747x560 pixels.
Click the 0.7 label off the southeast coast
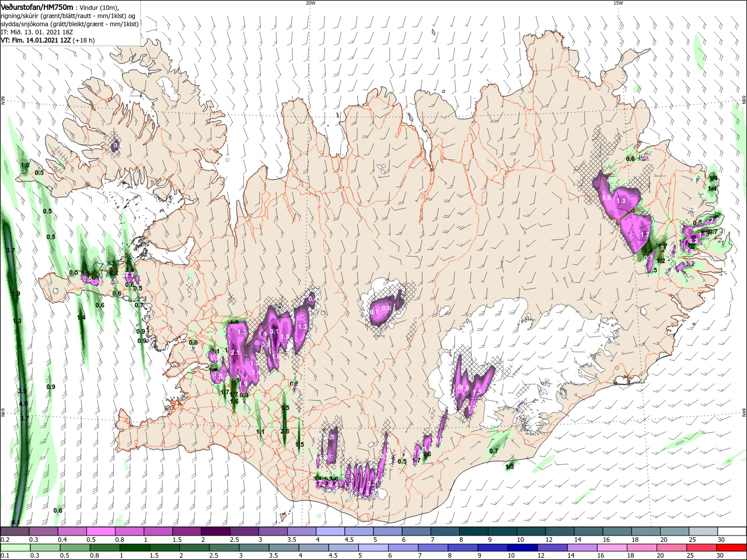494,451
